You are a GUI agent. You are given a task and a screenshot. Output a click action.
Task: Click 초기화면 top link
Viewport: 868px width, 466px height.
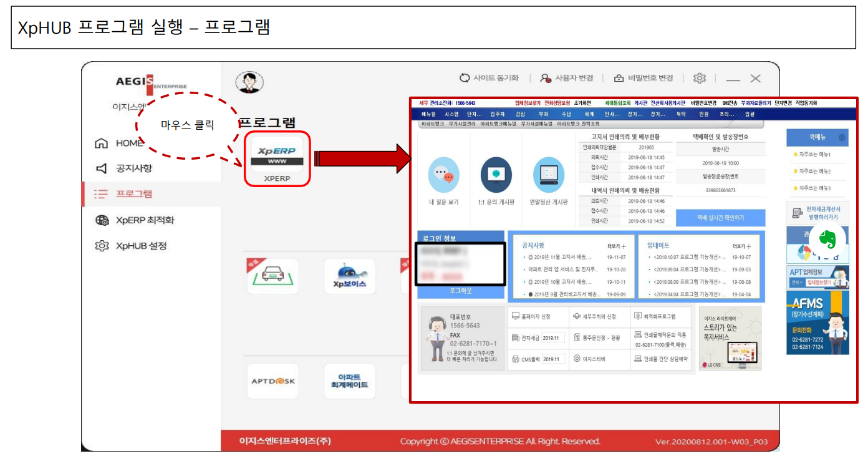click(582, 102)
